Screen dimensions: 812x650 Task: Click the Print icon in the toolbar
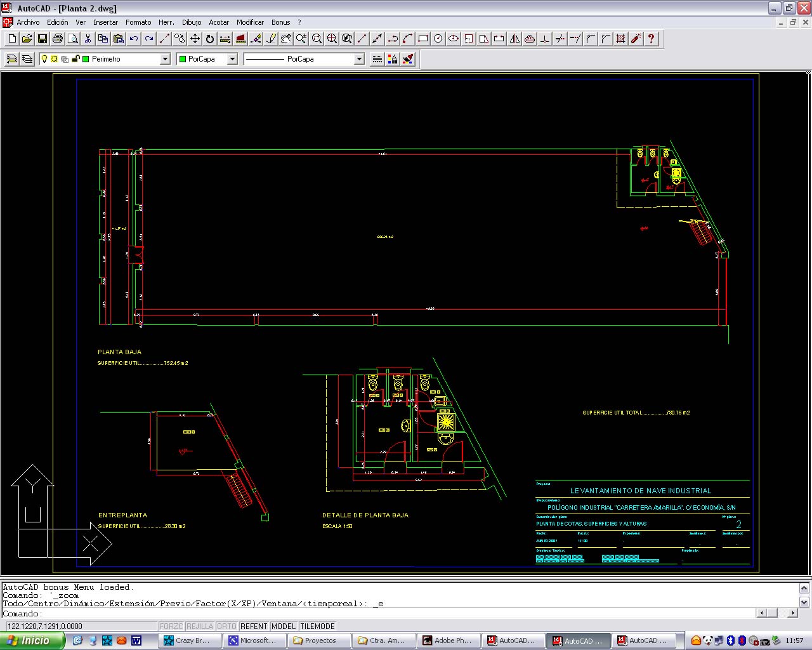tap(58, 39)
